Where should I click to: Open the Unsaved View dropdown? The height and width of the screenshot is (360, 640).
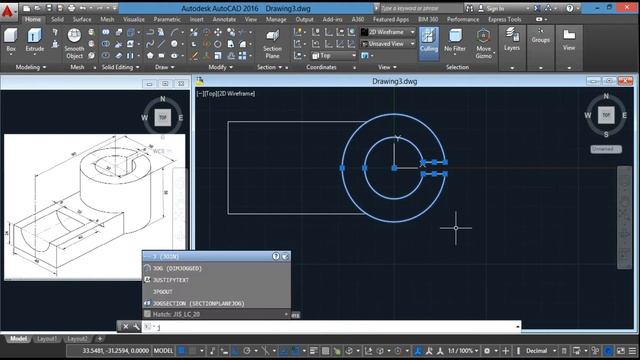coord(388,44)
